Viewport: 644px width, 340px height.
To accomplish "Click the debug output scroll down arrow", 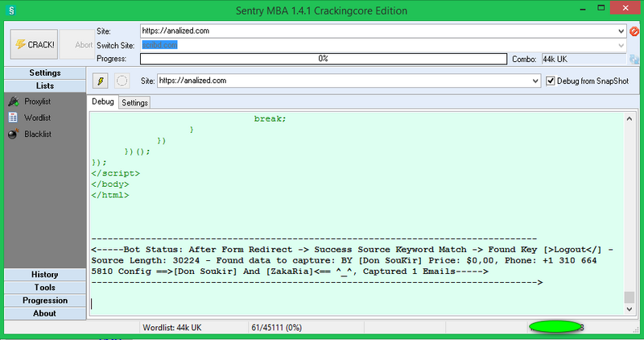I will pyautogui.click(x=630, y=309).
